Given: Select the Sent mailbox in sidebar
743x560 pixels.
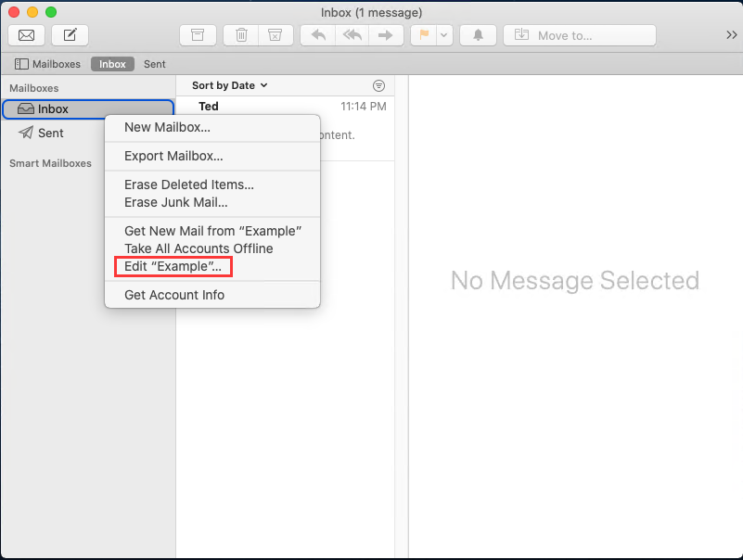Looking at the screenshot, I should pos(50,133).
